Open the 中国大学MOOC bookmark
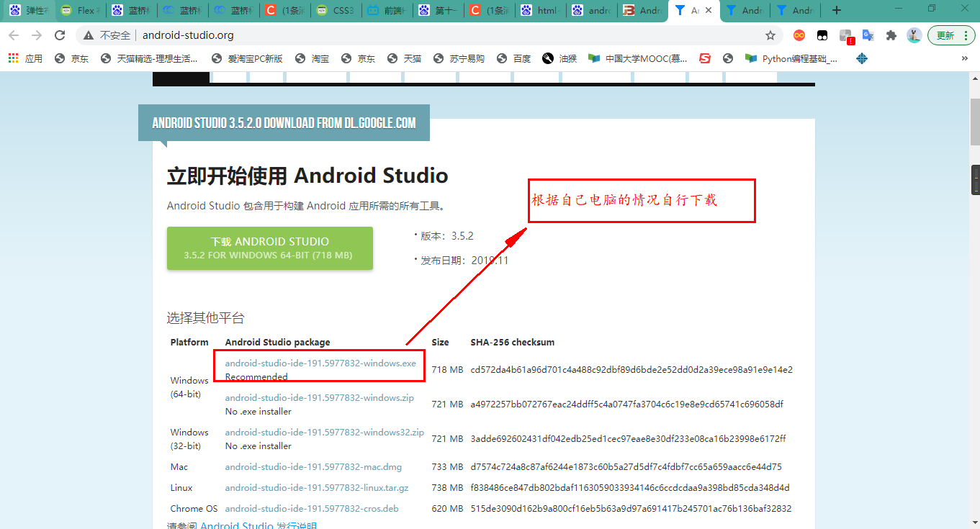This screenshot has height=529, width=980. click(x=637, y=58)
